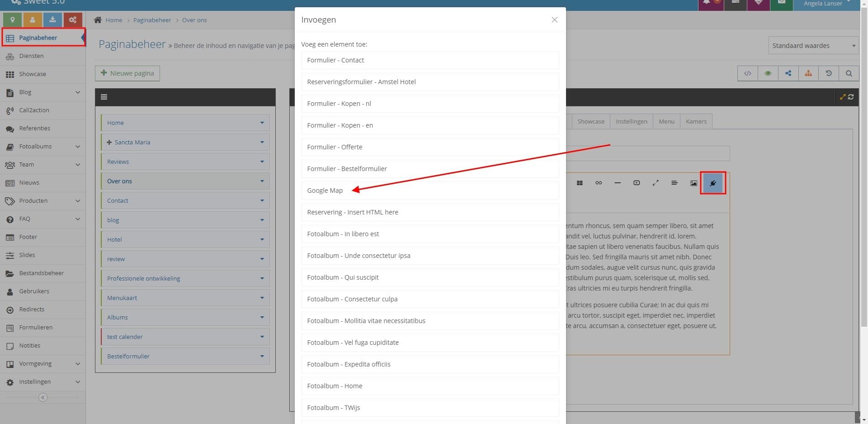Click the table grid icon in editor
The width and height of the screenshot is (868, 424).
click(580, 183)
